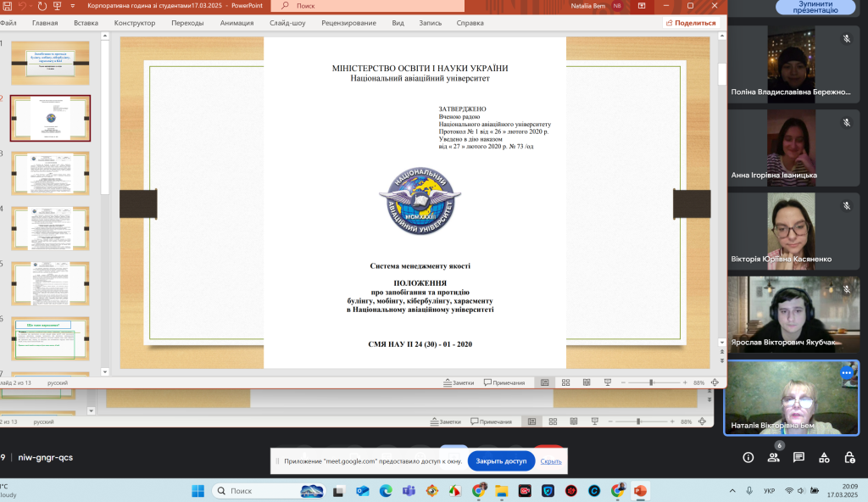Open the Meet activities panel
This screenshot has height=502, width=868.
tap(824, 457)
